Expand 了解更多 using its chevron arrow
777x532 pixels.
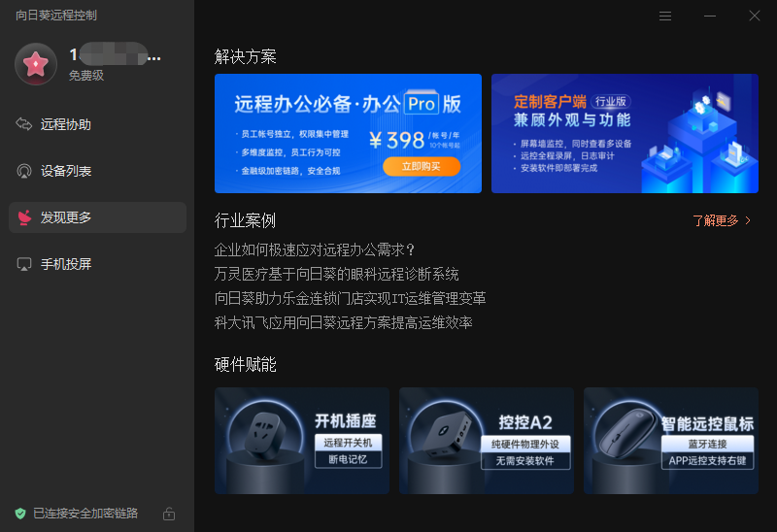pos(748,220)
